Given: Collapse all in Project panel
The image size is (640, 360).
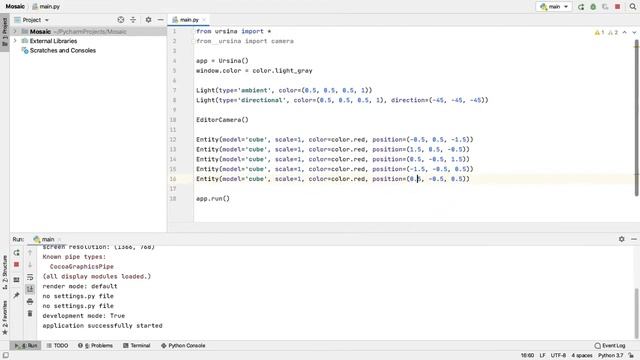Looking at the screenshot, I should 133,20.
